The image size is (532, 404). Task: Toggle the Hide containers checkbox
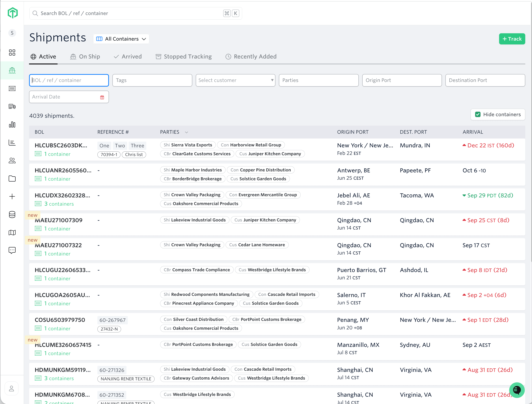(x=478, y=114)
